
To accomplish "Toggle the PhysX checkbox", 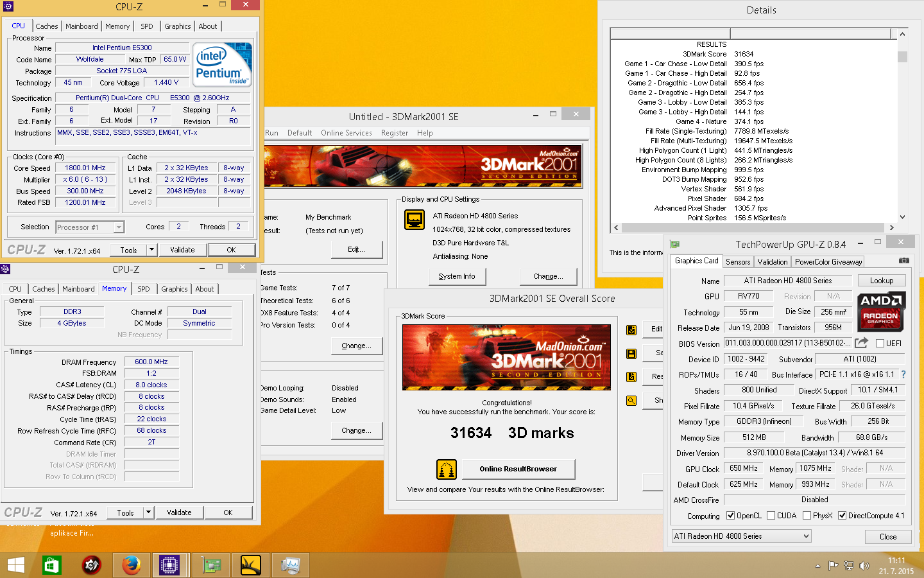I will pos(807,516).
